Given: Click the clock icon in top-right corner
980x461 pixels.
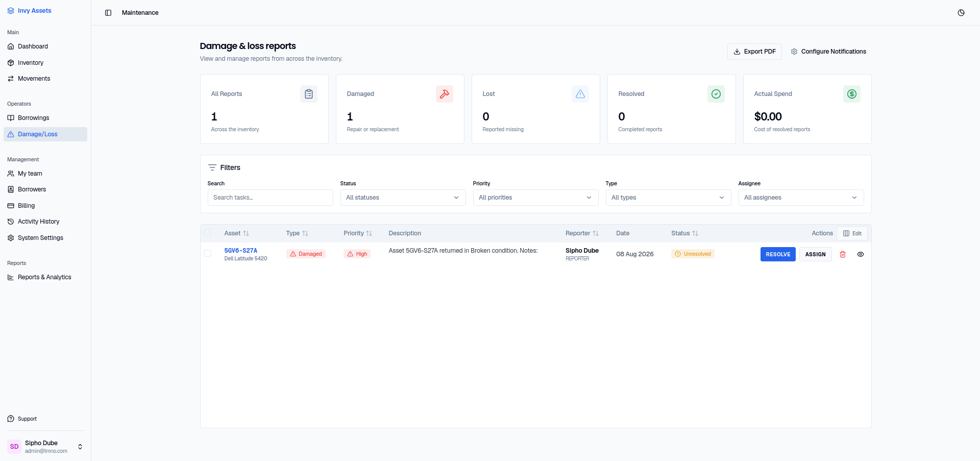Looking at the screenshot, I should [961, 13].
